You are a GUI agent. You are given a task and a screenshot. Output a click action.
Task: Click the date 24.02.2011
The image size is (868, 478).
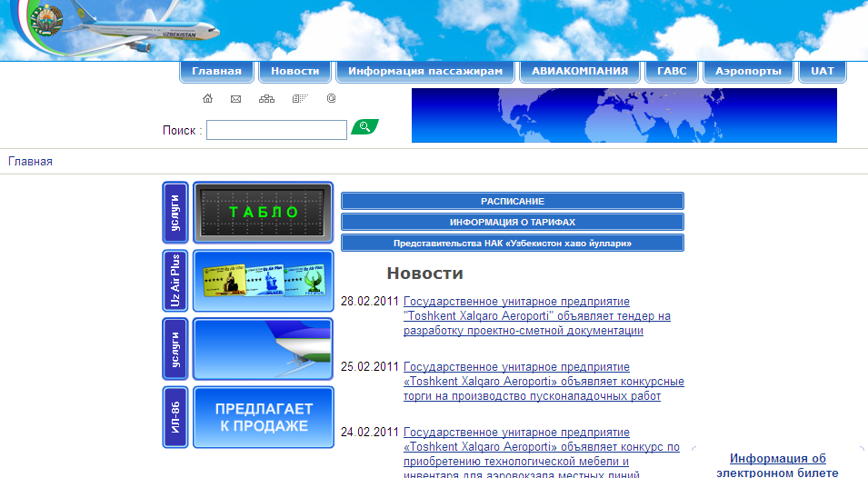point(370,432)
